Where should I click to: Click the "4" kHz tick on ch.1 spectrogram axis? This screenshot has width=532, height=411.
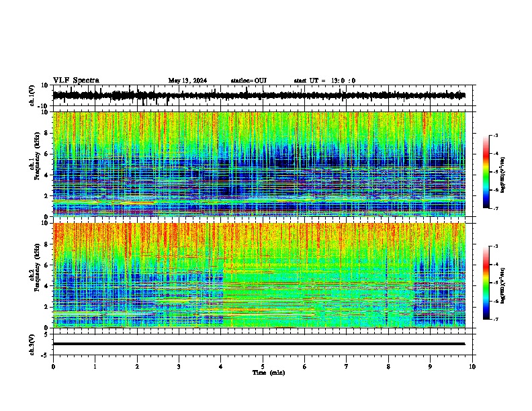[46, 175]
